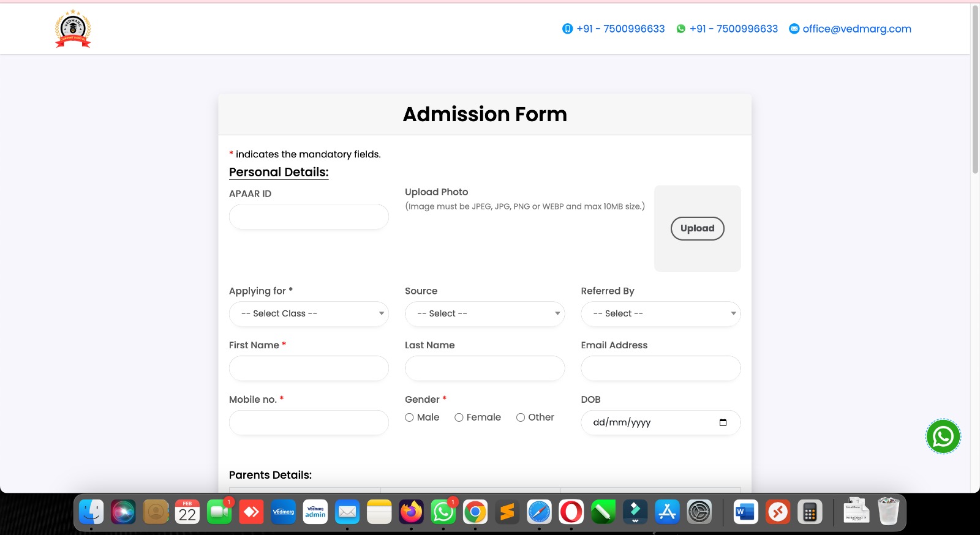Click the Upload photo button
980x535 pixels.
[x=698, y=228]
